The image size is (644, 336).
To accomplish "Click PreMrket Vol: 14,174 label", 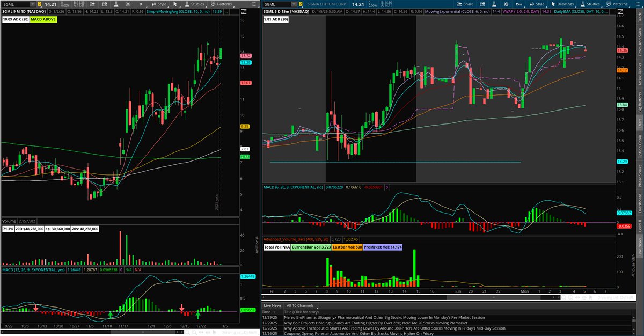I will (383, 247).
